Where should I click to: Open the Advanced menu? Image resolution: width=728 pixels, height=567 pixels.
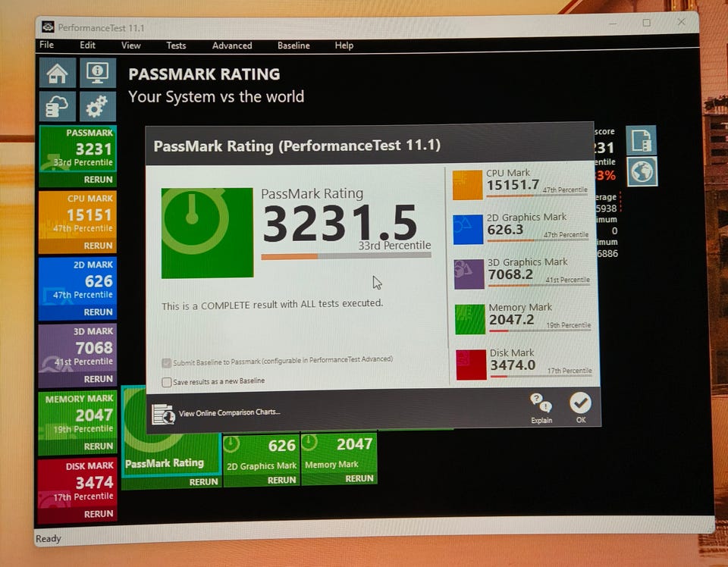click(232, 45)
